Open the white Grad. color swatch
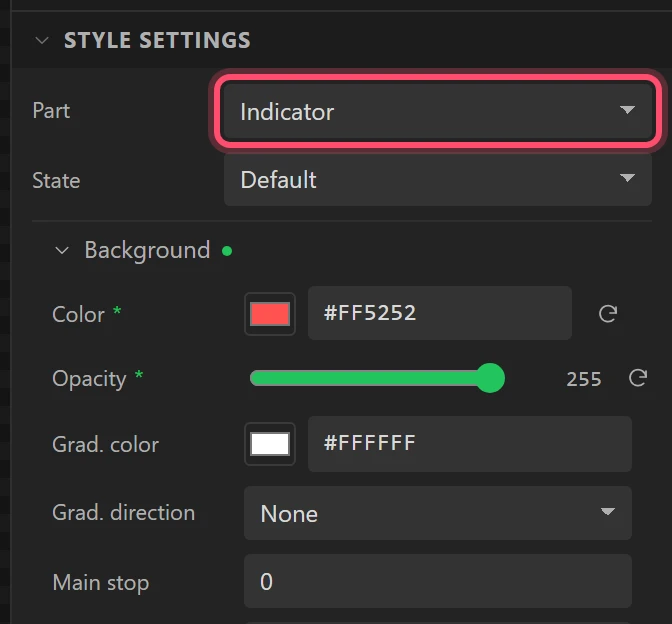The width and height of the screenshot is (672, 624). coord(270,444)
